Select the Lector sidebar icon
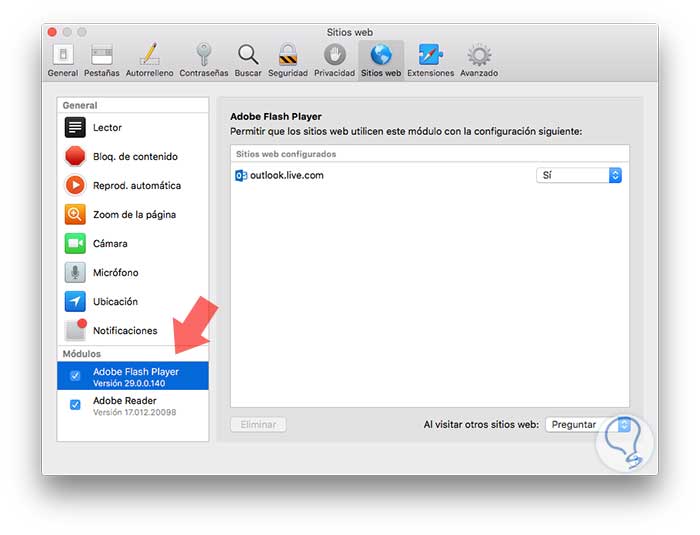This screenshot has height=535, width=700. (x=75, y=127)
